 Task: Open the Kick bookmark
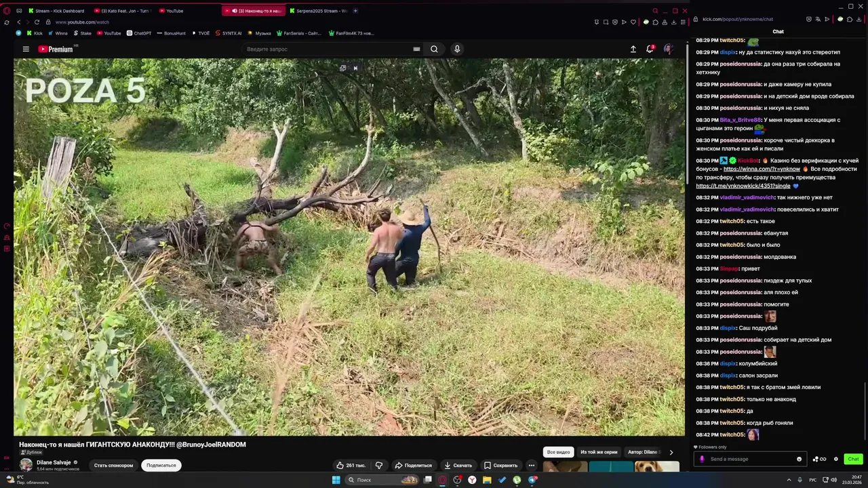[x=34, y=33]
